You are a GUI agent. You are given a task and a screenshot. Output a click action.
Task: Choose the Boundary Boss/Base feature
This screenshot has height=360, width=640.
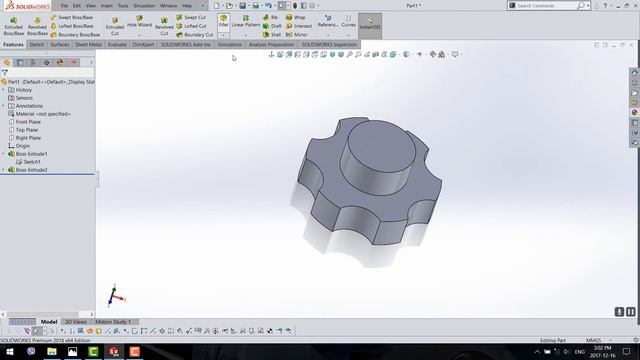(75, 35)
